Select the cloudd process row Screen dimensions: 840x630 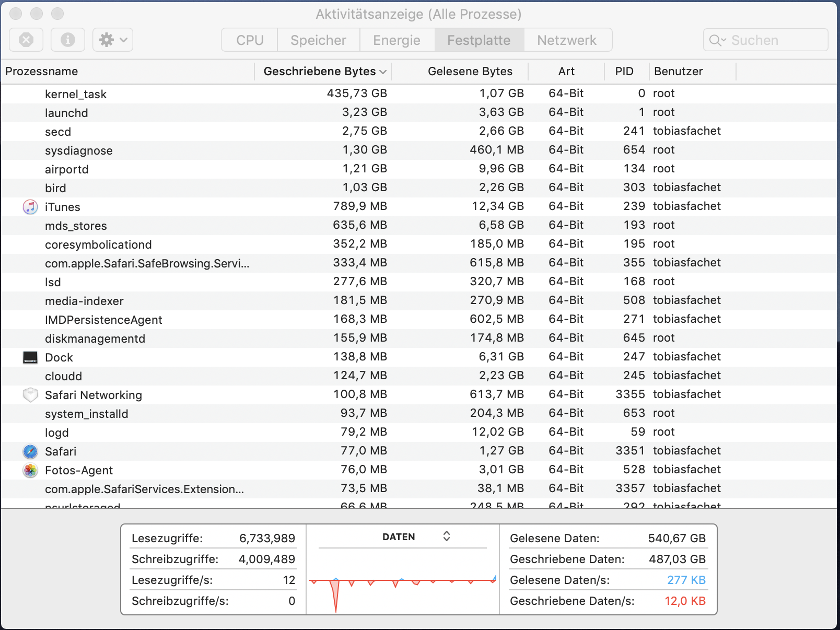pyautogui.click(x=419, y=376)
